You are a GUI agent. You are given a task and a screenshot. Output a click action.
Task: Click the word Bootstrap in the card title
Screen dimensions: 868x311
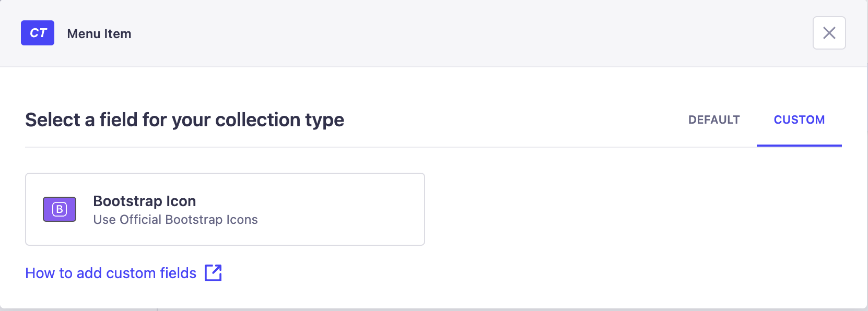coord(127,201)
